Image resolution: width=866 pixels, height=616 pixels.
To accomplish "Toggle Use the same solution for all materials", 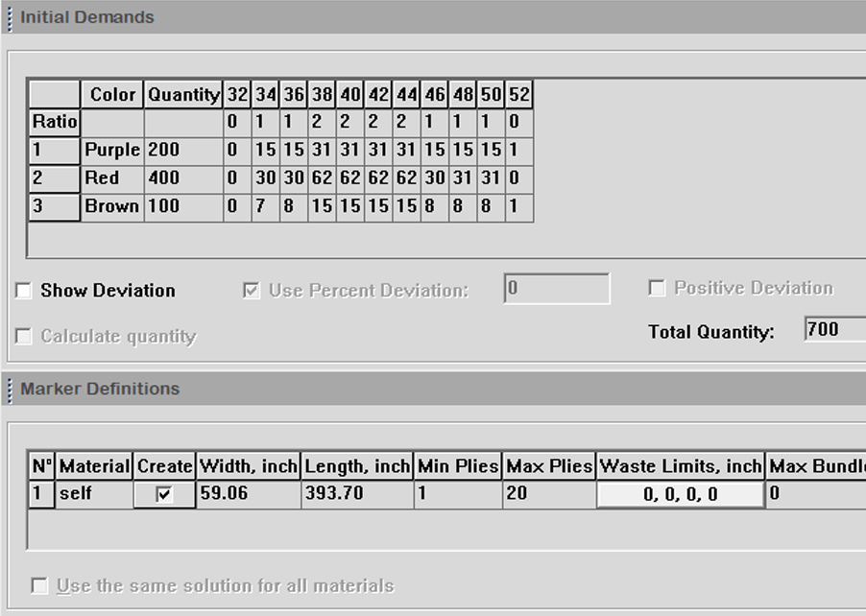I will pos(36,585).
